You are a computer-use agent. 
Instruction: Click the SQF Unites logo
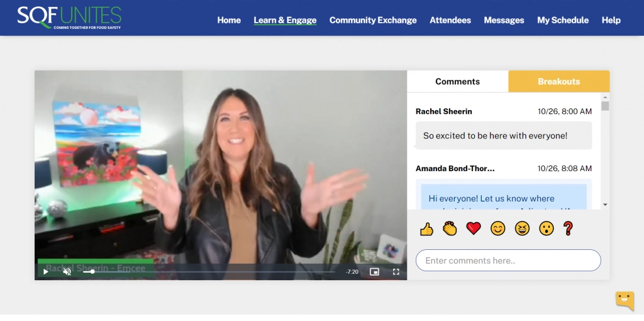pos(69,18)
